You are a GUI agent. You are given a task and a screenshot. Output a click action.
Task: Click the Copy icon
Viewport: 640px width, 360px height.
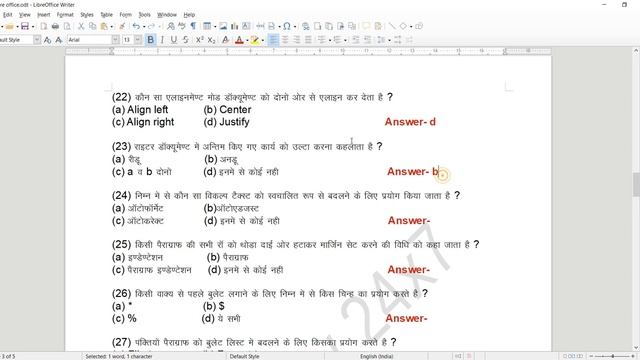(x=93, y=27)
